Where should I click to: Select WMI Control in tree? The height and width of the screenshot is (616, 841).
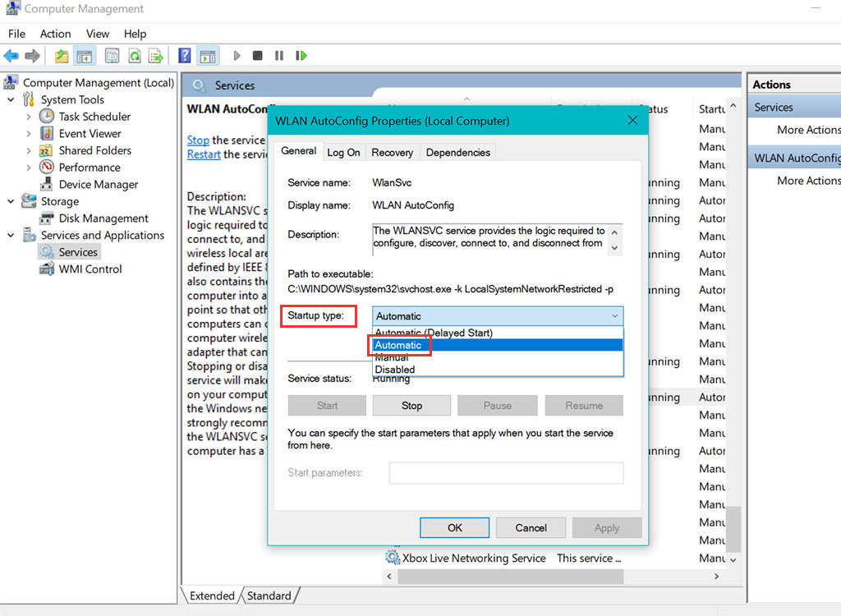pyautogui.click(x=90, y=269)
